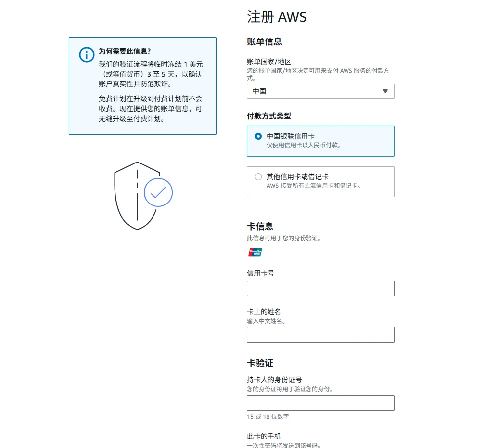Screen dimensions: 498x448
Task: Click the 为何需要此信息? title
Action: click(x=124, y=51)
